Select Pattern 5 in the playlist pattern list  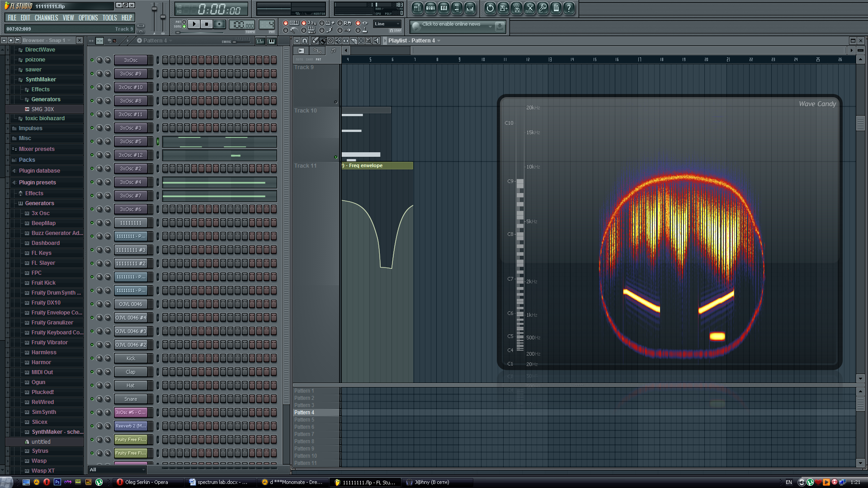(x=316, y=420)
